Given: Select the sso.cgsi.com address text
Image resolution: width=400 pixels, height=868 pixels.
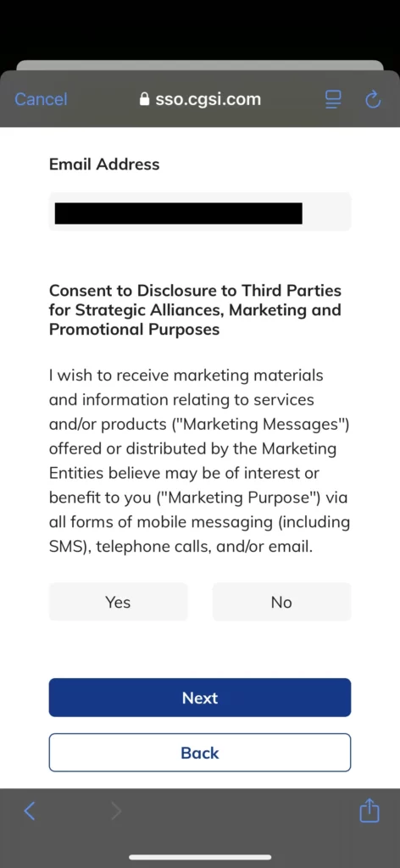Looking at the screenshot, I should point(208,99).
